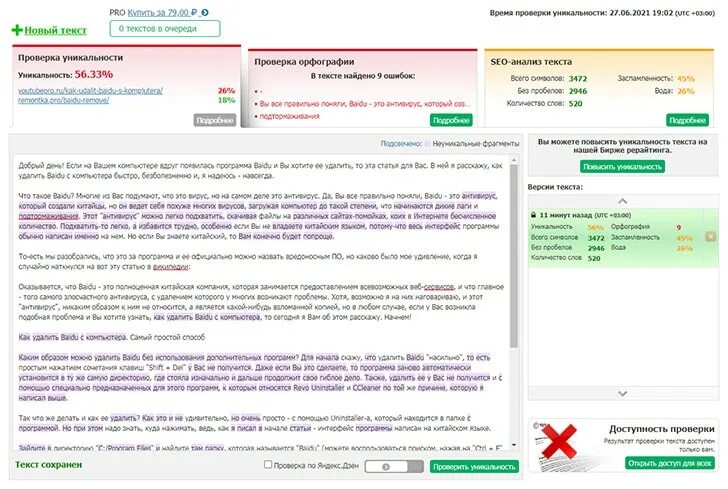The height and width of the screenshot is (489, 728).
Task: Click the underlined word википедии in text
Action: point(170,267)
